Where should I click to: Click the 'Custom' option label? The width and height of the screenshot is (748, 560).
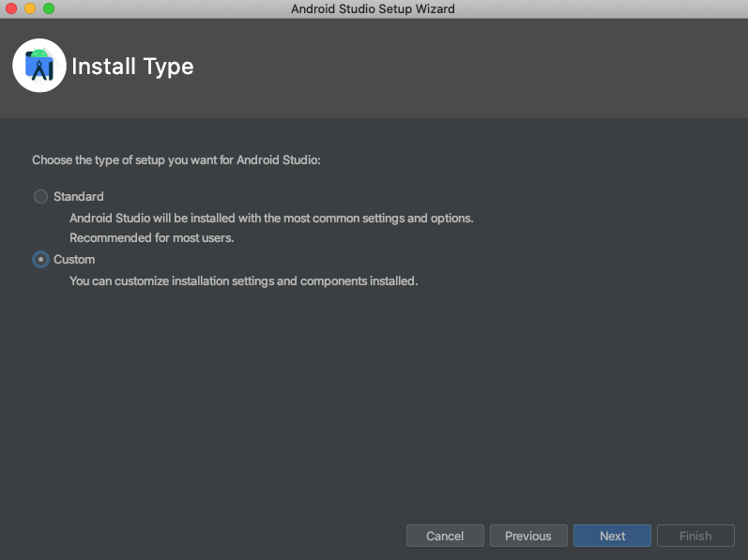tap(74, 259)
